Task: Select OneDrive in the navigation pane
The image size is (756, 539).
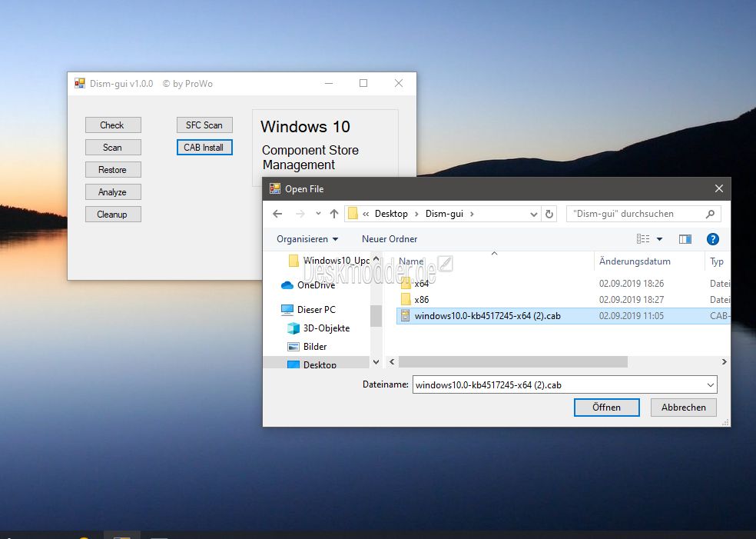Action: coord(317,285)
